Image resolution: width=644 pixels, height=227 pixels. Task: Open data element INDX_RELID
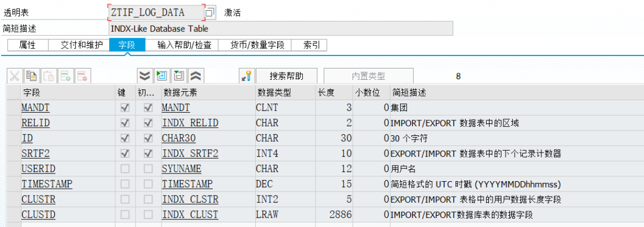pos(190,123)
